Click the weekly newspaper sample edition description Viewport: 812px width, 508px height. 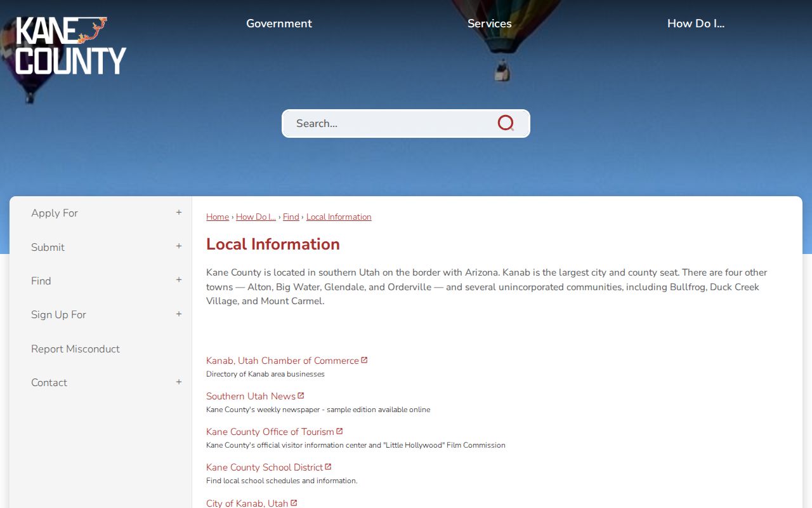(x=318, y=410)
